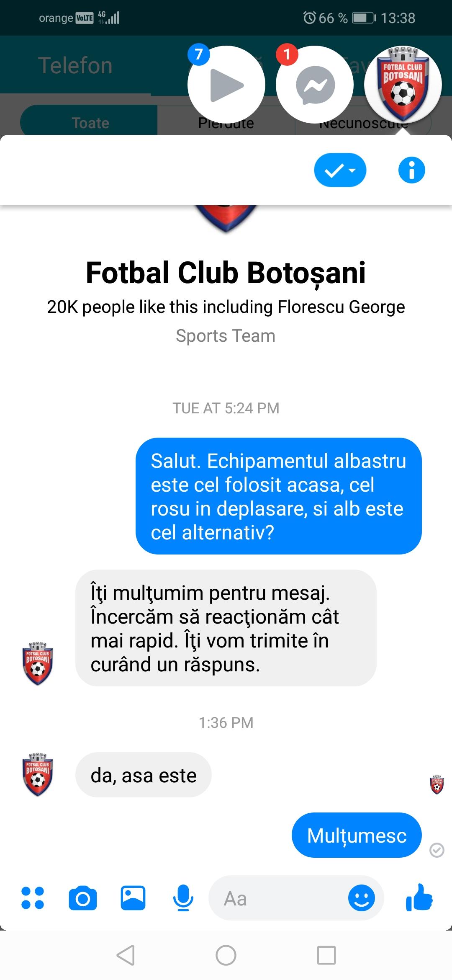Open the conversation info icon
This screenshot has height=980, width=452.
coord(411,170)
